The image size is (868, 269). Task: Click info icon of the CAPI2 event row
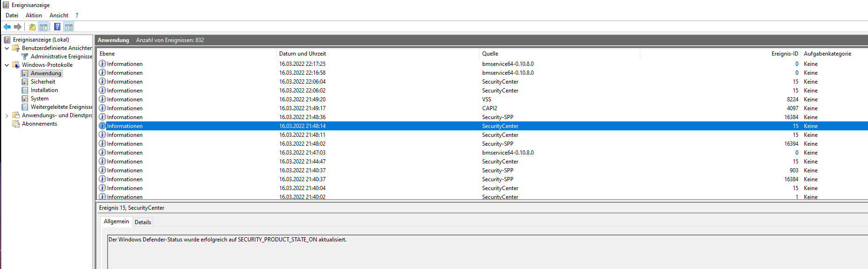point(102,108)
